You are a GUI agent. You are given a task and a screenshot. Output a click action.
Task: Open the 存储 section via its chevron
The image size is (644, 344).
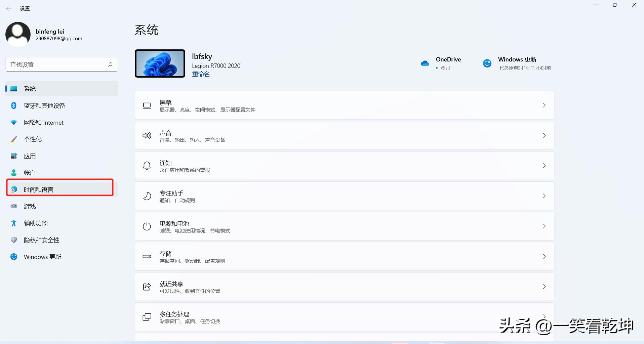click(x=545, y=256)
